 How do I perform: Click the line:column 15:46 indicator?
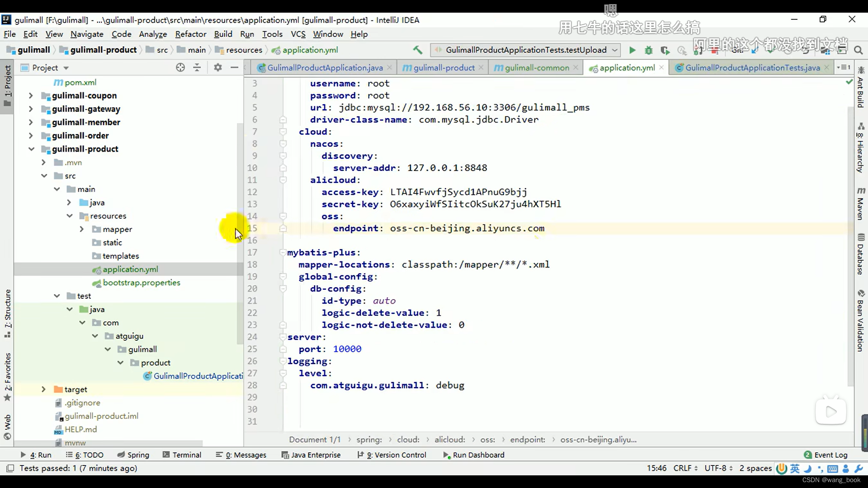[656, 468]
